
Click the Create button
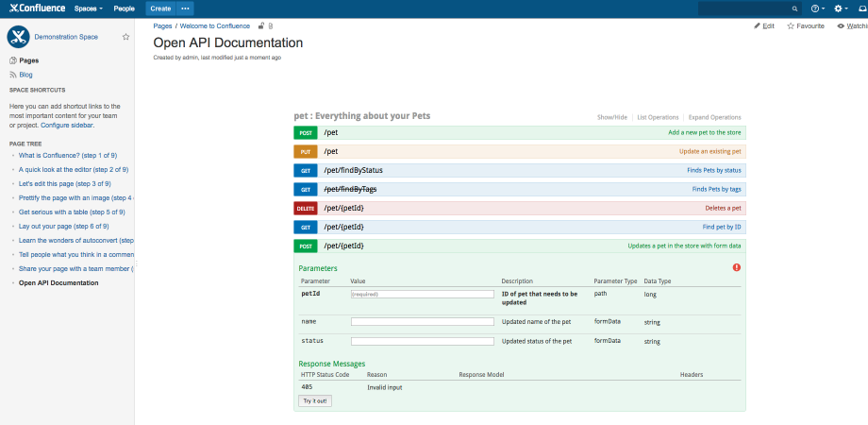[x=160, y=8]
